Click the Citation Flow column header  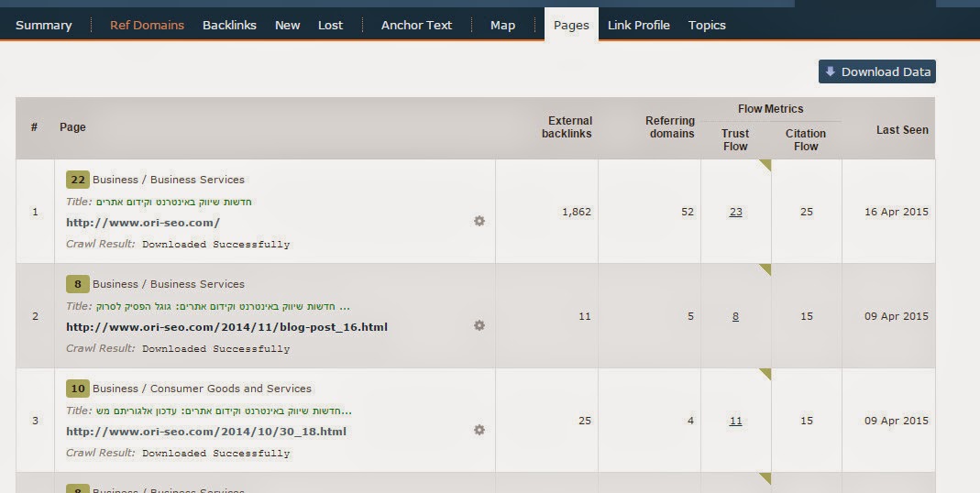pyautogui.click(x=806, y=140)
